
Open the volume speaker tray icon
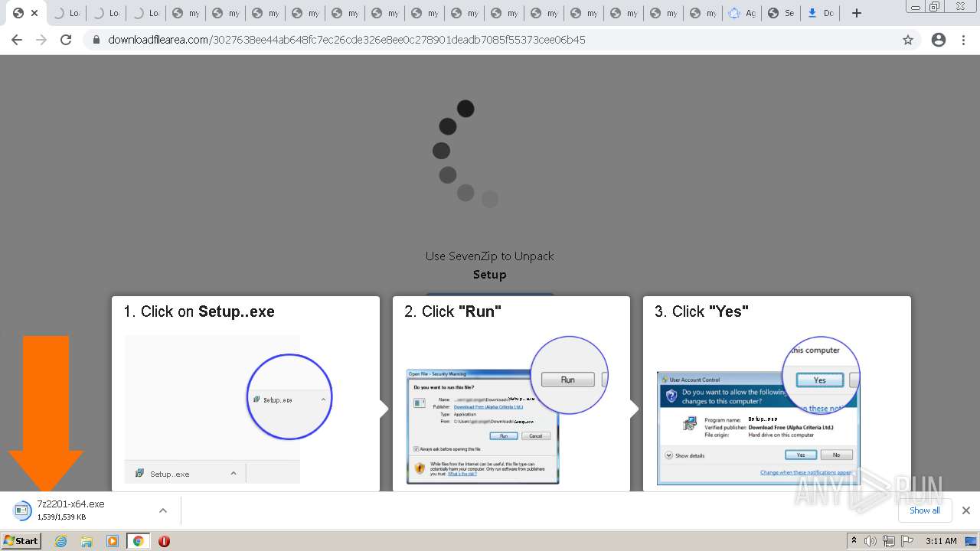pos(871,541)
